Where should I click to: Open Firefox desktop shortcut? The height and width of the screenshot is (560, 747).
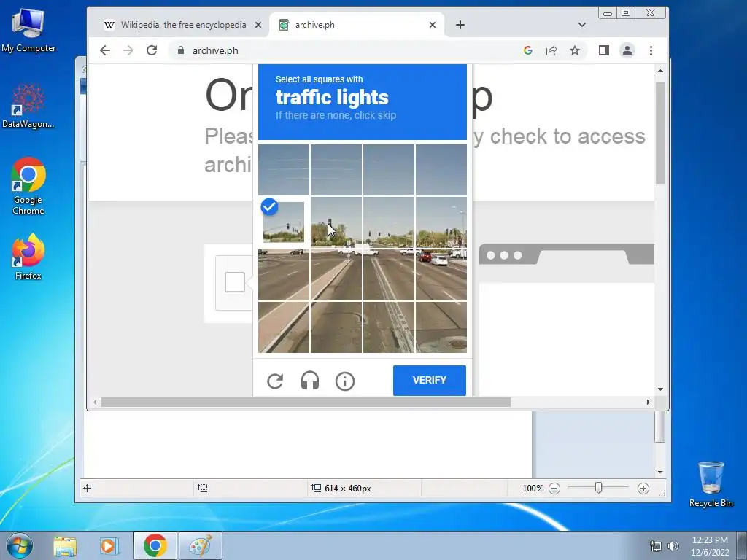28,256
